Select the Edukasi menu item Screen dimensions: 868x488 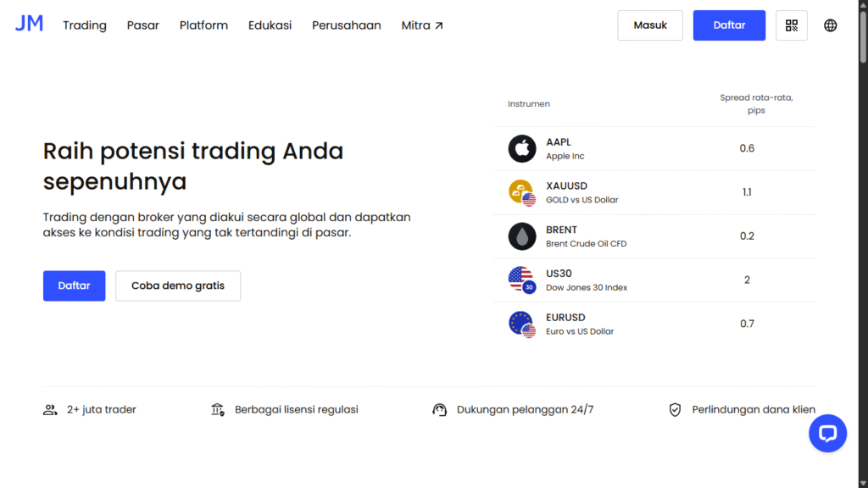point(270,25)
